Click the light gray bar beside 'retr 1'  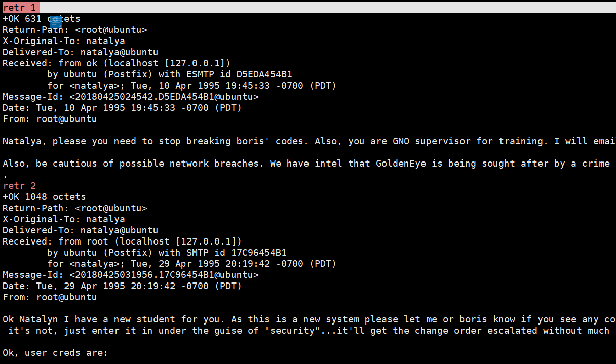[x=328, y=8]
